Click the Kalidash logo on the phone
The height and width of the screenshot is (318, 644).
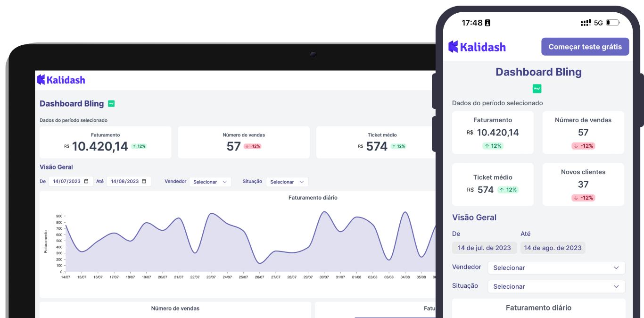(477, 47)
